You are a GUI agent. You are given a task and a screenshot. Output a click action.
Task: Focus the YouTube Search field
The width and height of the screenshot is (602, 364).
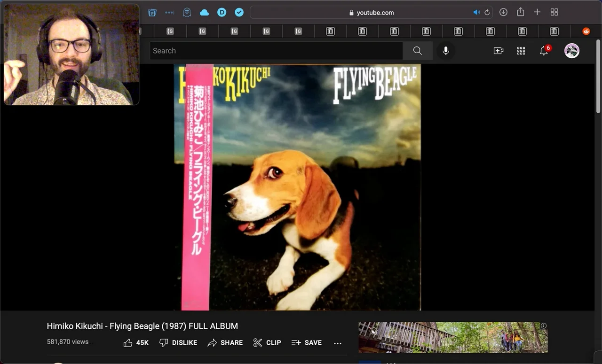[x=277, y=51]
